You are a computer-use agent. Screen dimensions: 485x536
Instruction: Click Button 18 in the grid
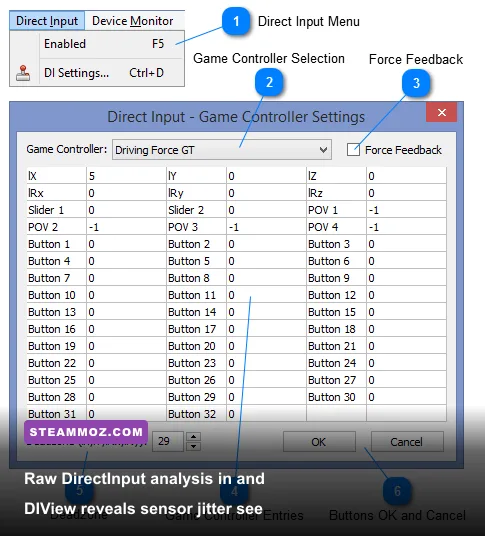point(336,329)
